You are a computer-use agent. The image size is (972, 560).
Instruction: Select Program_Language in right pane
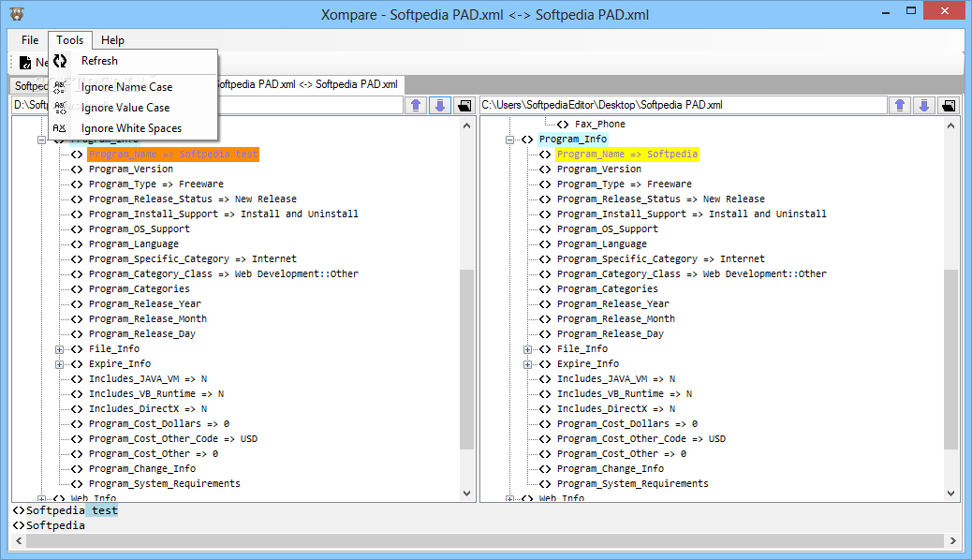pyautogui.click(x=601, y=243)
